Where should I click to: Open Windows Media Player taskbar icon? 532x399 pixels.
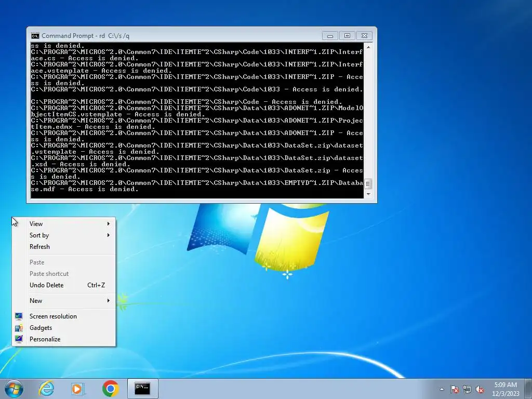coord(78,389)
